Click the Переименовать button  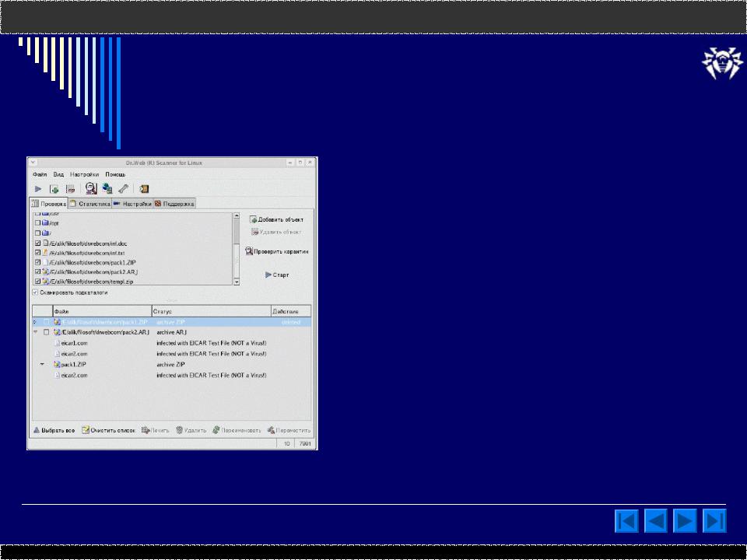pyautogui.click(x=237, y=430)
